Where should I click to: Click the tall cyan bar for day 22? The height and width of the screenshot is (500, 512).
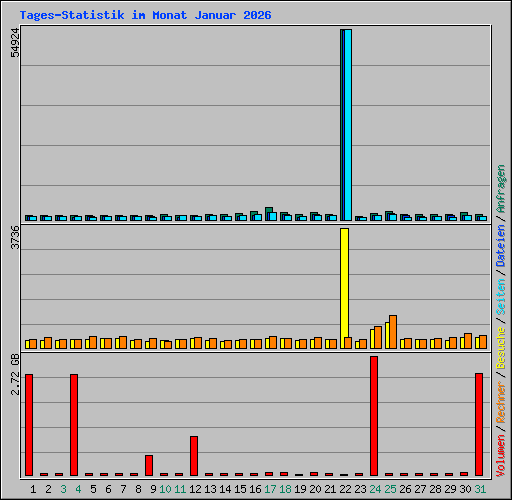pyautogui.click(x=348, y=125)
